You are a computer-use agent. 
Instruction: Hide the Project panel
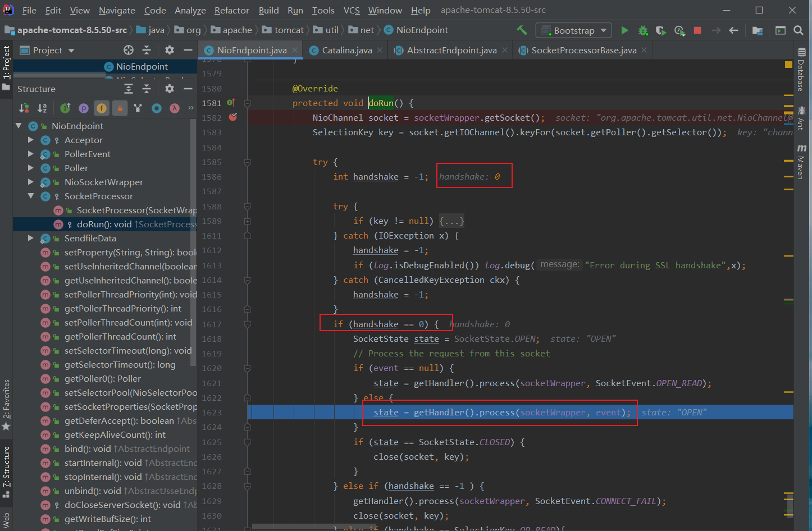click(x=188, y=50)
